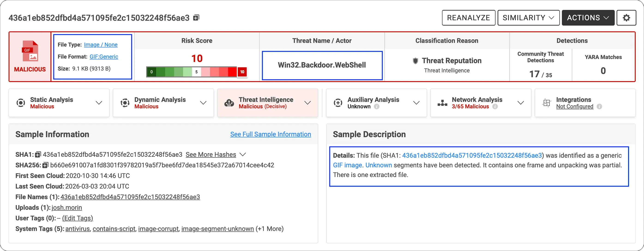Screen dimensions: 644x251
Task: Expand the Static Analysis section
Action: pos(99,103)
